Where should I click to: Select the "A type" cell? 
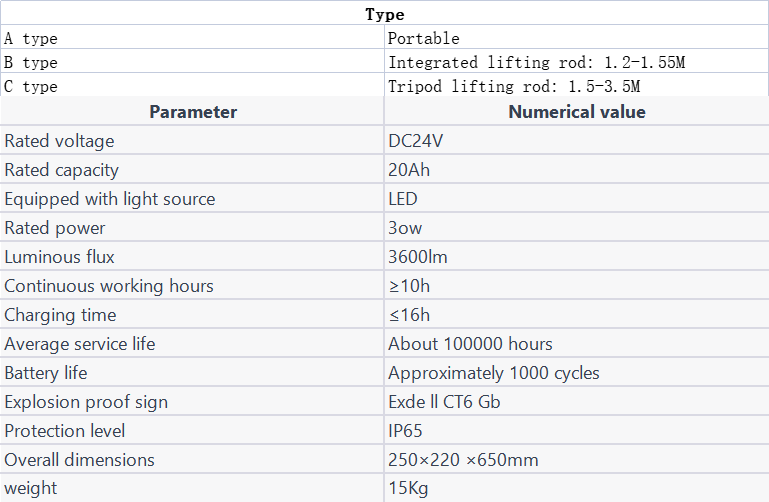pos(31,39)
